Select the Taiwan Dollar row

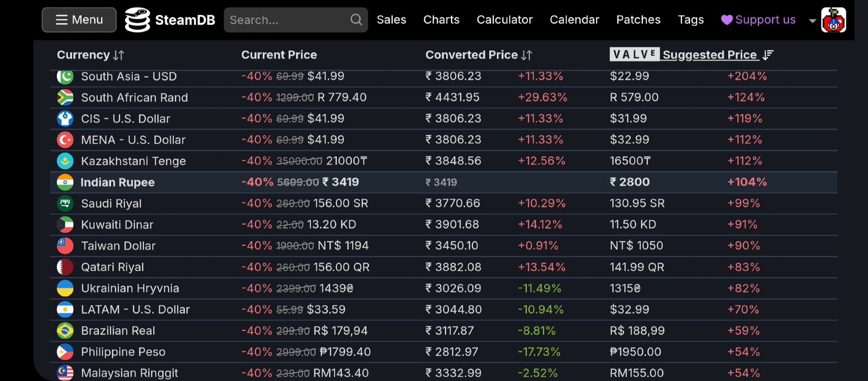(118, 246)
